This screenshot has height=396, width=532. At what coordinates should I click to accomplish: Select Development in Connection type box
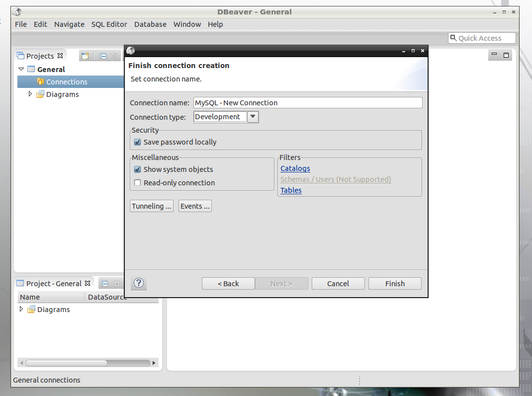coord(220,117)
